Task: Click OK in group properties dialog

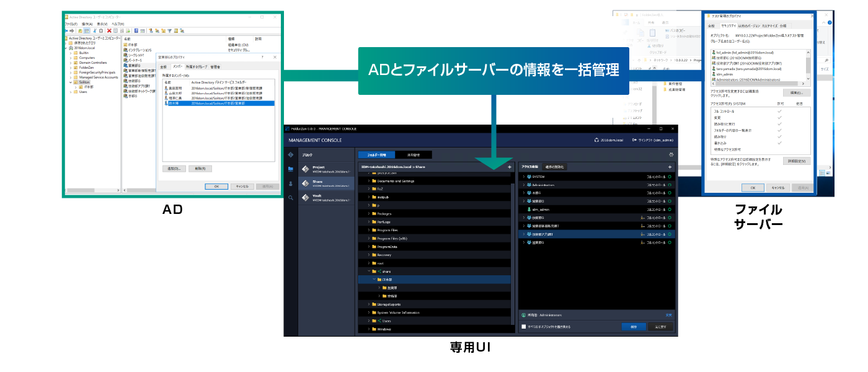Action: (x=216, y=186)
